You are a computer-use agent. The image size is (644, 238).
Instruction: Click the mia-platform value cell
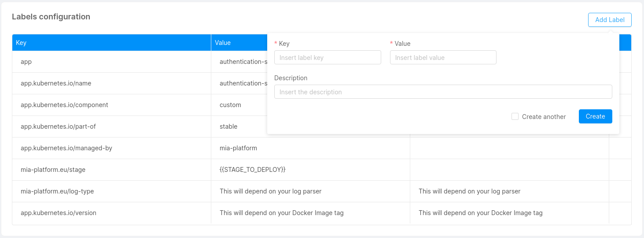[238, 148]
